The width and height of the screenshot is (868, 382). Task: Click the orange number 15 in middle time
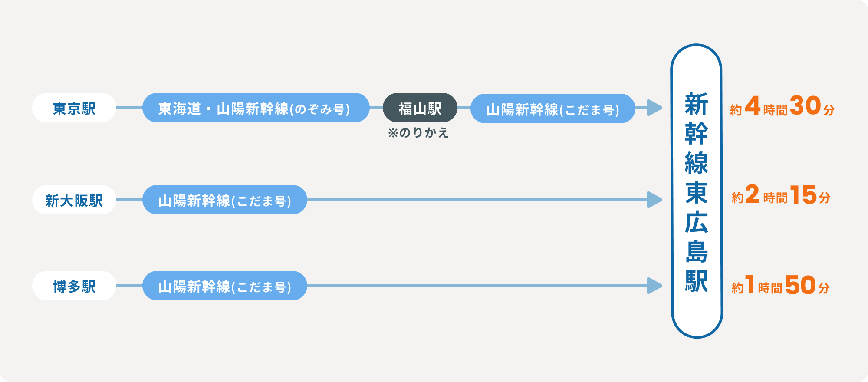coord(804,194)
